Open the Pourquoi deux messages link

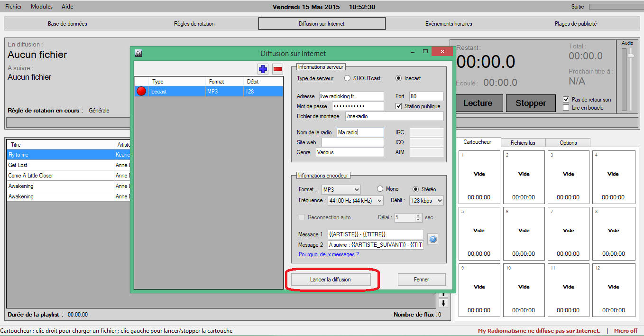click(x=329, y=254)
